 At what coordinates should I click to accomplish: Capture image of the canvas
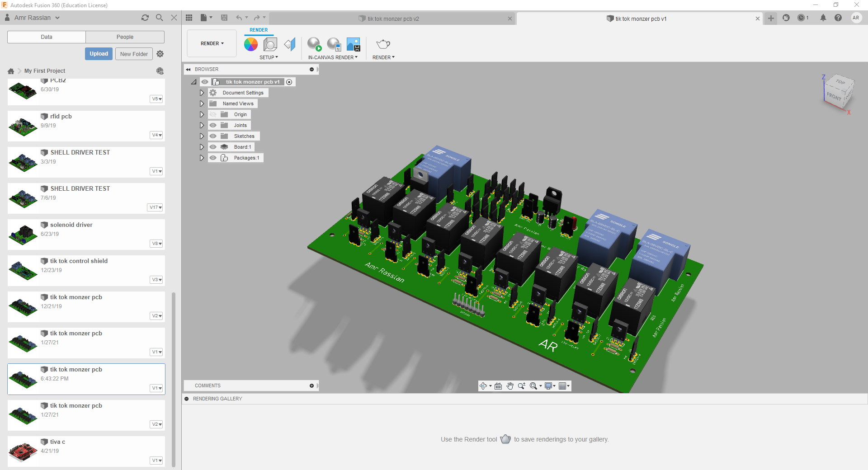coord(354,44)
